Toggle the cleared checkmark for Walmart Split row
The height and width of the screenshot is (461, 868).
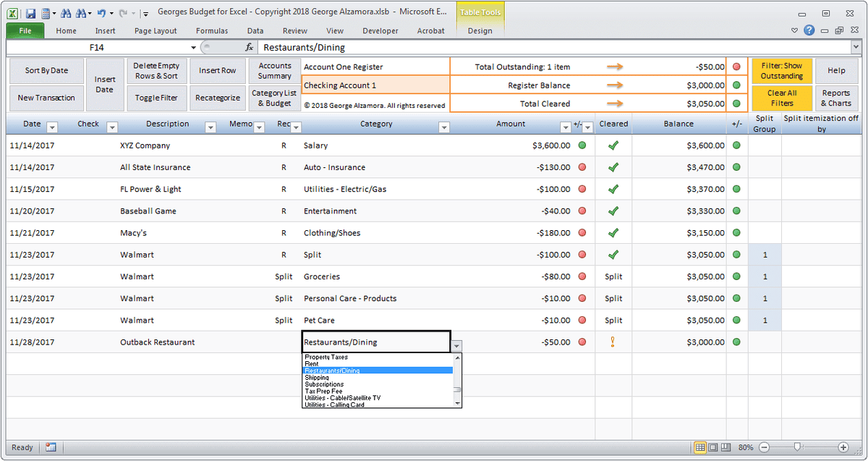[613, 255]
